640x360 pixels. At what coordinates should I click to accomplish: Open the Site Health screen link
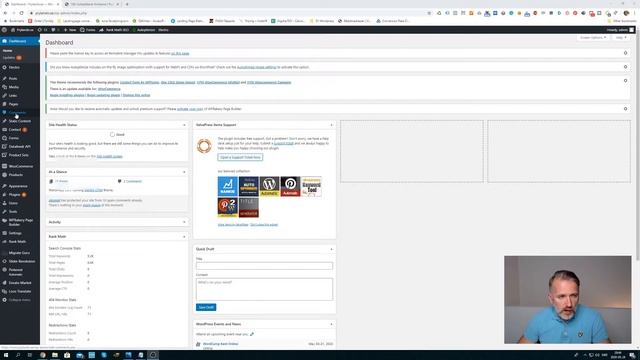109,156
